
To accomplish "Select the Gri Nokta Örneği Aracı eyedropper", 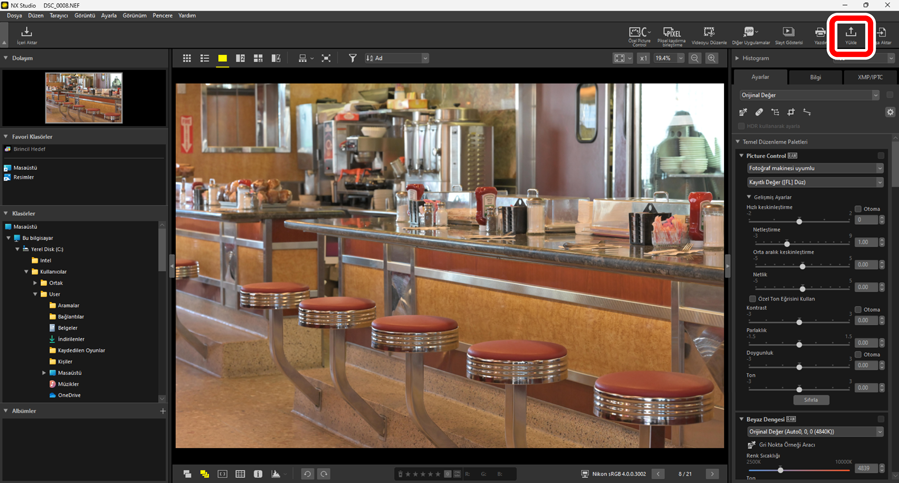I will point(751,445).
